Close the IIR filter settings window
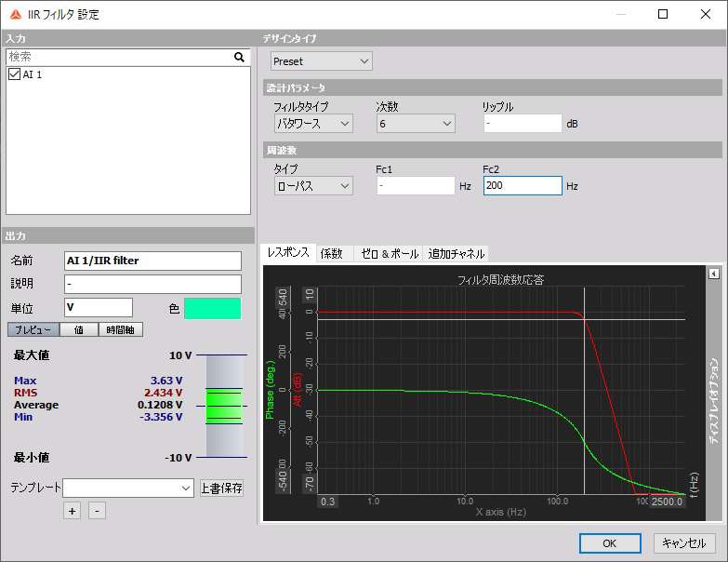The image size is (728, 562). click(706, 14)
